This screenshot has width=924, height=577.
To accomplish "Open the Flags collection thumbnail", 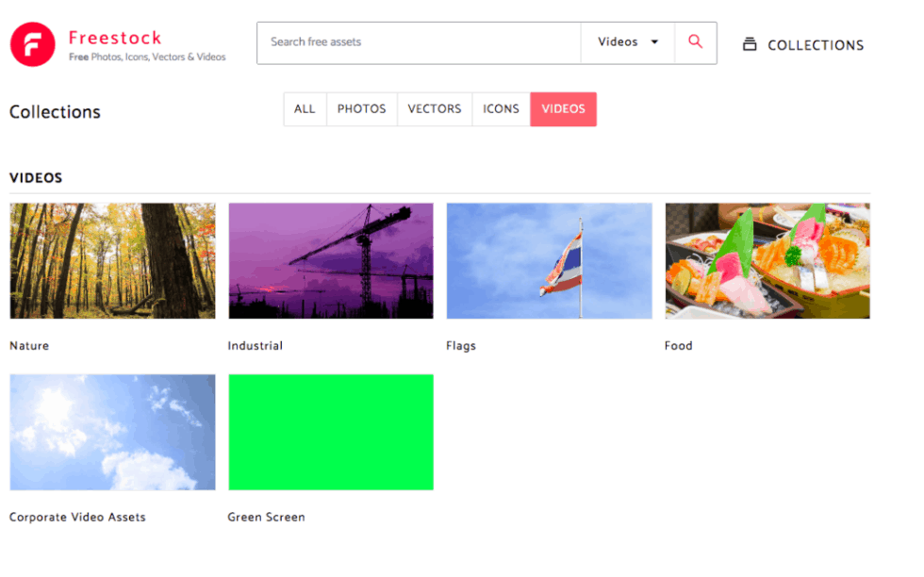I will point(549,261).
